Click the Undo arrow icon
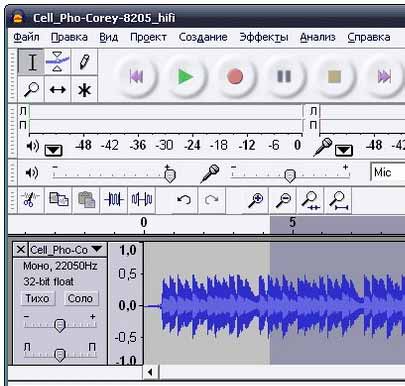Viewport: 405px width, 386px height. click(184, 200)
